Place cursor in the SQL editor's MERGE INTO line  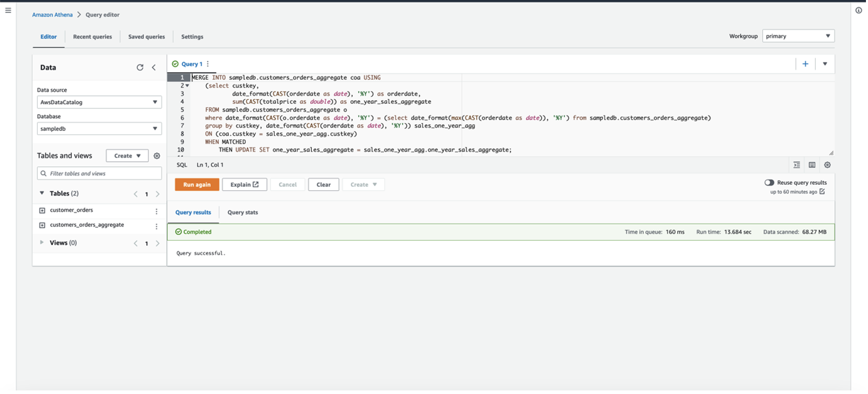(x=286, y=78)
